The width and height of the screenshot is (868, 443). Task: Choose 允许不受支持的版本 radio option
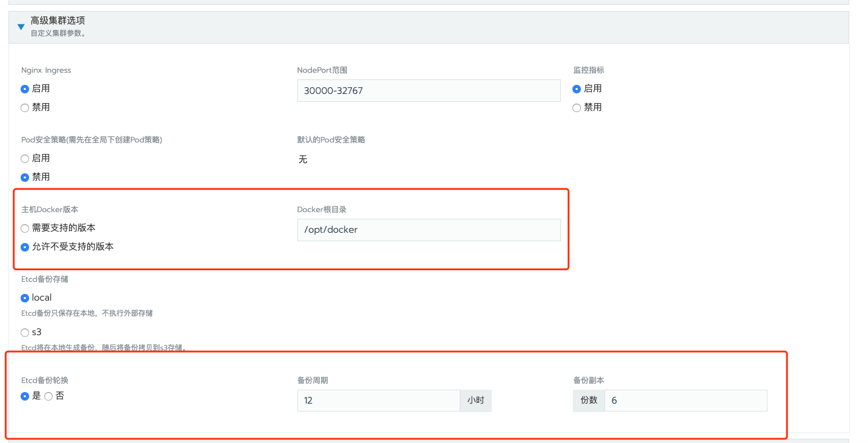[x=25, y=247]
